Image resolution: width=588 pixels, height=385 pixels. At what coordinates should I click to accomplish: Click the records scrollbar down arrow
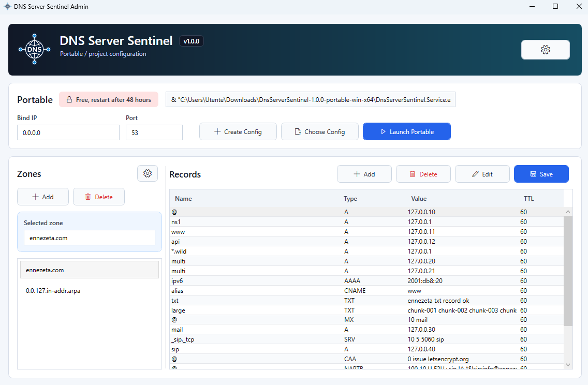click(x=568, y=364)
